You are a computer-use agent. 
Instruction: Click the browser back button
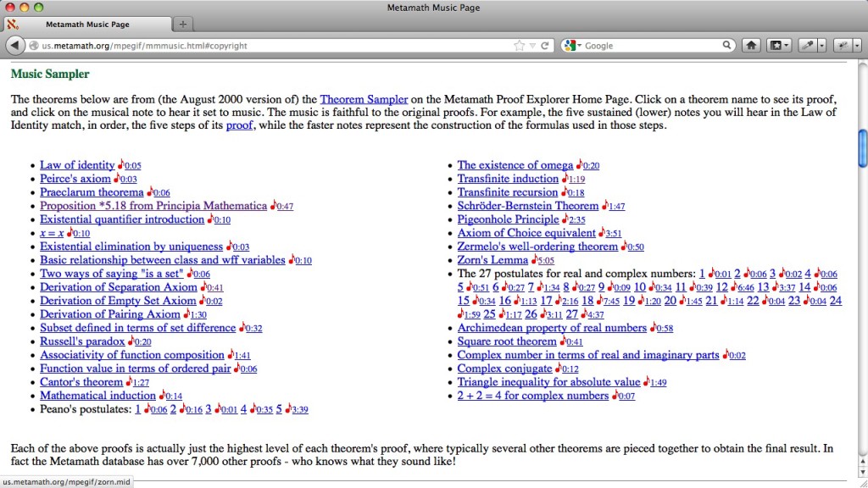pos(15,46)
